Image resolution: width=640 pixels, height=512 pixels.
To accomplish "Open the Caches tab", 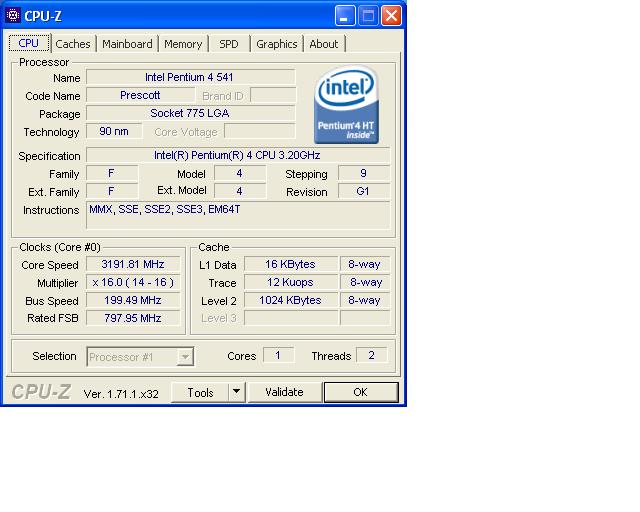I will [73, 44].
